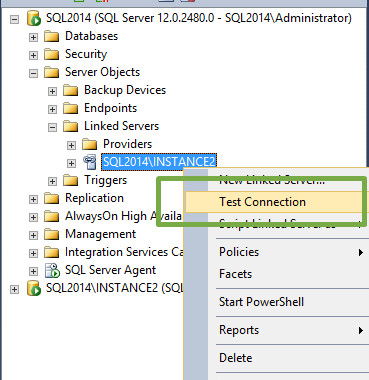369x380 pixels.
Task: Click the SQL Server Agent icon
Action: (52, 270)
